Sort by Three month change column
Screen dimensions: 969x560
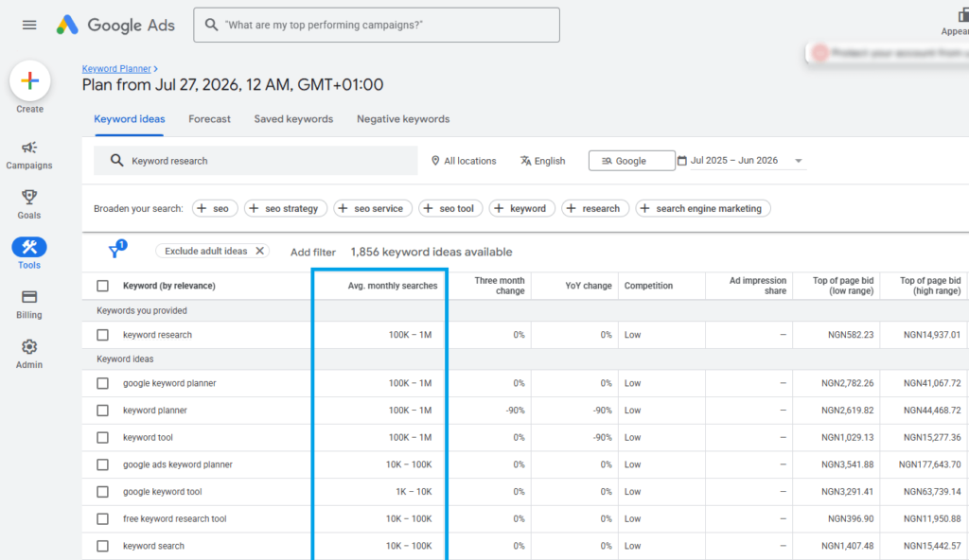click(500, 286)
